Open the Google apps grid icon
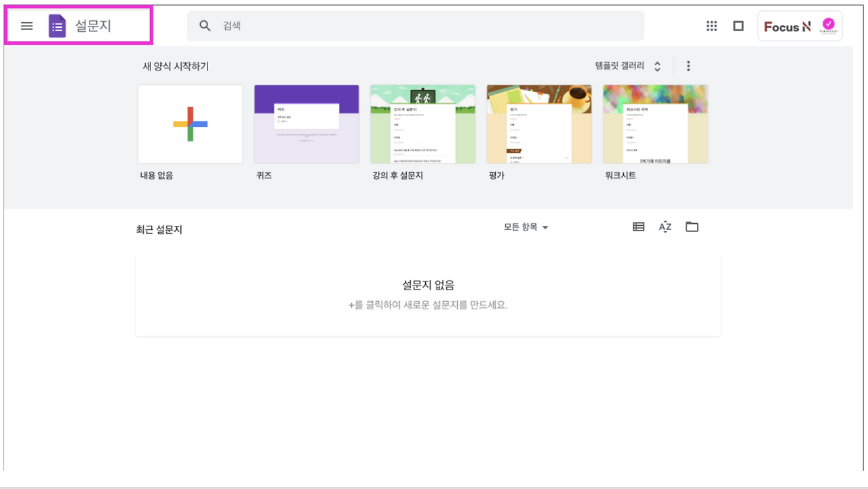The width and height of the screenshot is (868, 489). pyautogui.click(x=711, y=26)
